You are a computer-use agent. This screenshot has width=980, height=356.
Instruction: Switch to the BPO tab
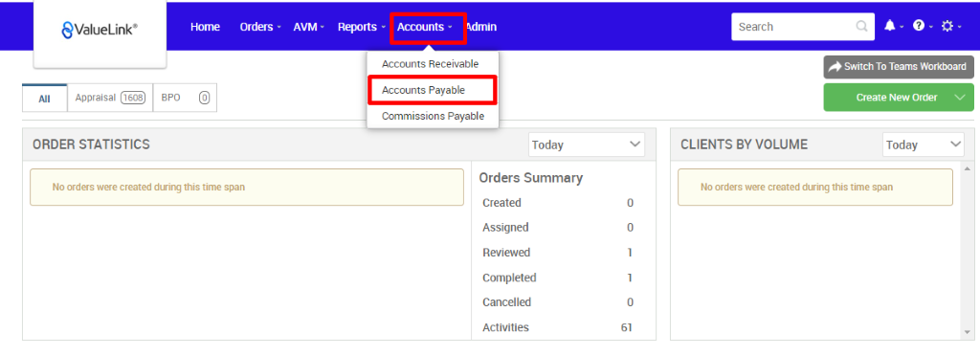pos(185,98)
